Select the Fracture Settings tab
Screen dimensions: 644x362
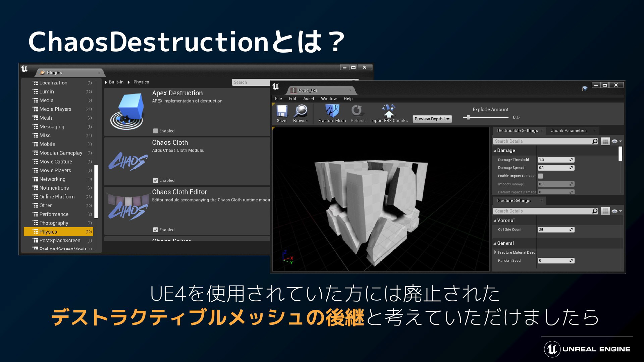click(519, 200)
